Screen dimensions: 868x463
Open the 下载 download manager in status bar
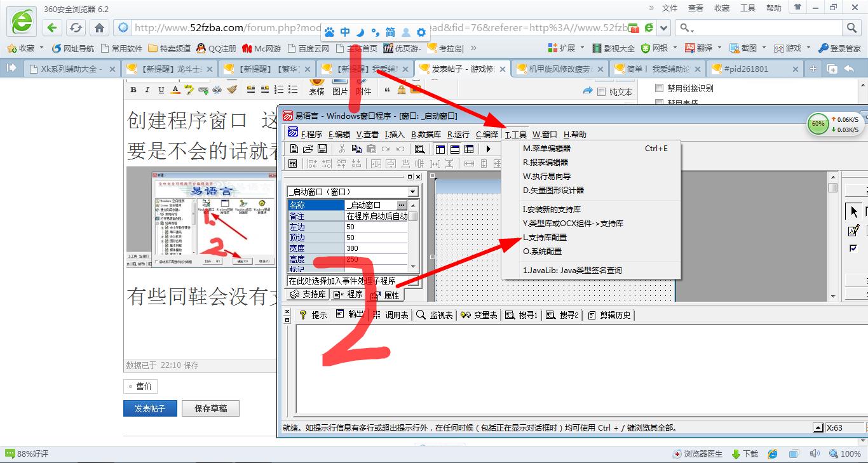pos(745,454)
